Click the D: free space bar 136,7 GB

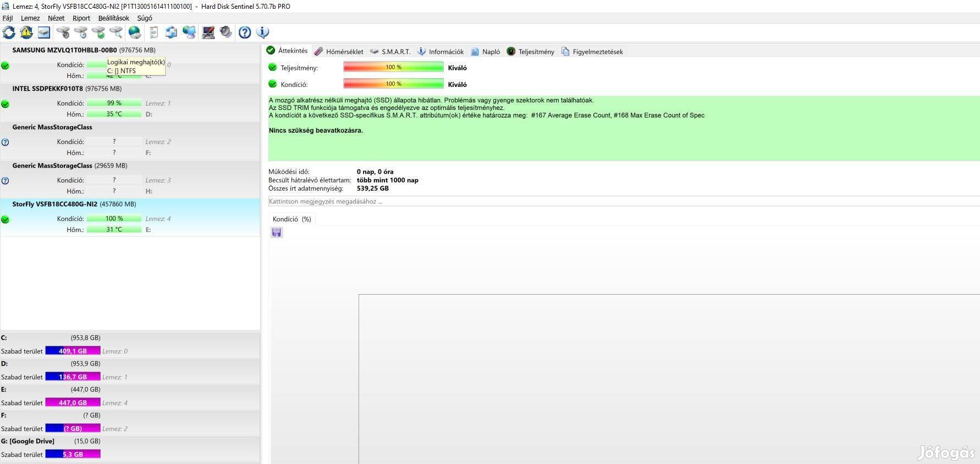point(73,377)
